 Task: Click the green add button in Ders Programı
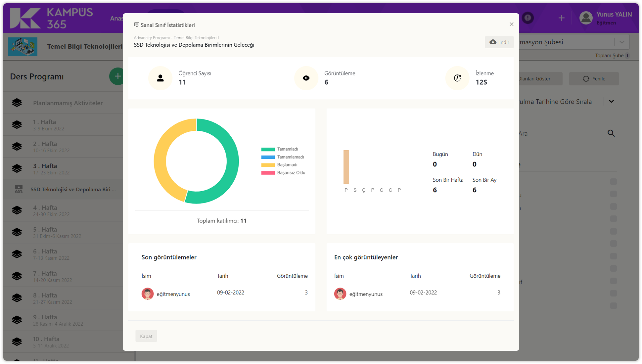(x=117, y=76)
